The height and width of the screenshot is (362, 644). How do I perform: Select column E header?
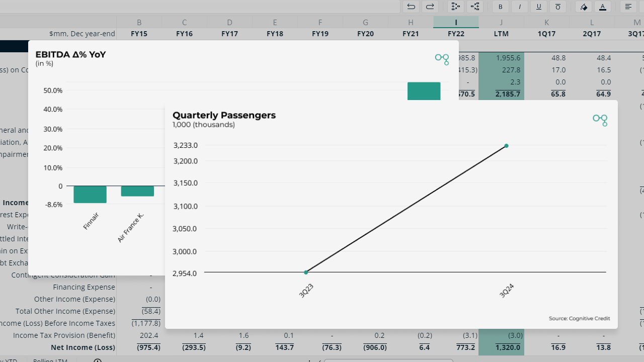275,22
